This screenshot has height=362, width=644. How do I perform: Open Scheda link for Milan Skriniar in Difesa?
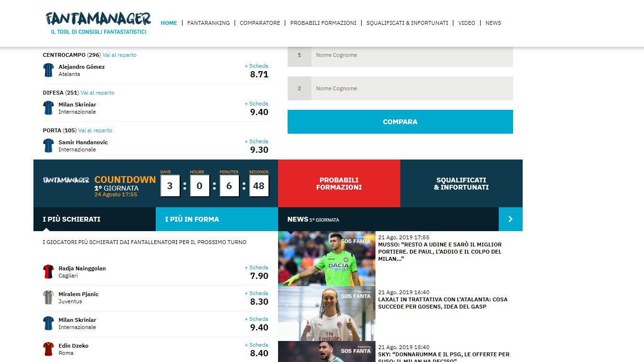[257, 104]
